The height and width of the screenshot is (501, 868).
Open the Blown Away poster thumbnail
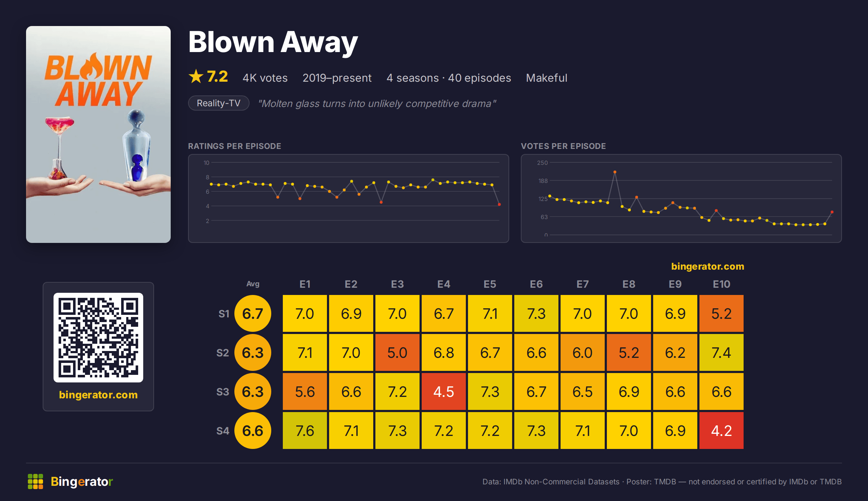[98, 134]
